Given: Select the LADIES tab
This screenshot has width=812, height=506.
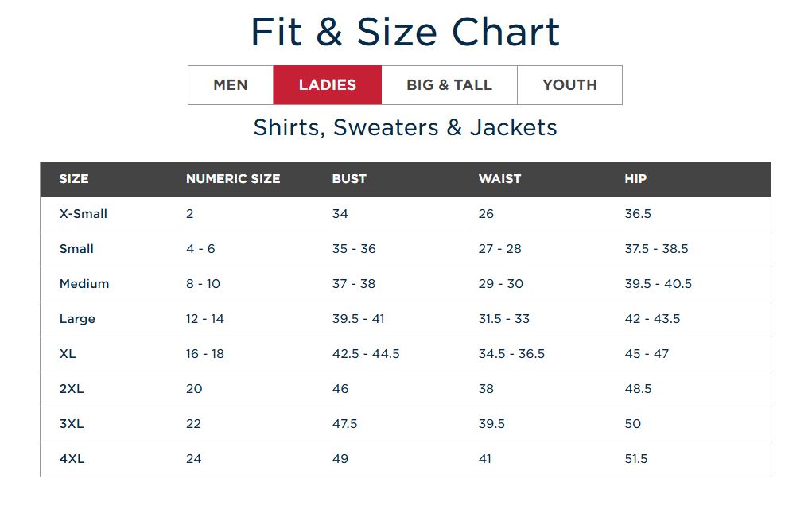Looking at the screenshot, I should click(328, 85).
